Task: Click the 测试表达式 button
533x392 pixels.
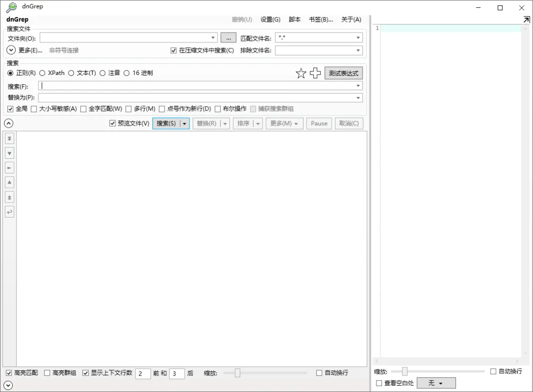Action: tap(344, 72)
